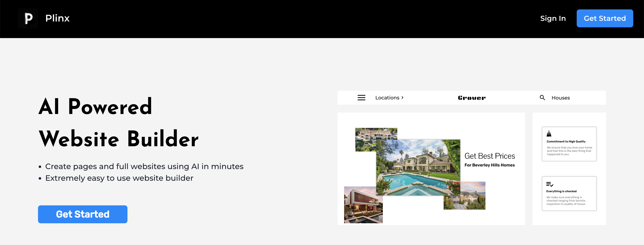
Task: Click the Get Best Prices heading
Action: pos(489,156)
